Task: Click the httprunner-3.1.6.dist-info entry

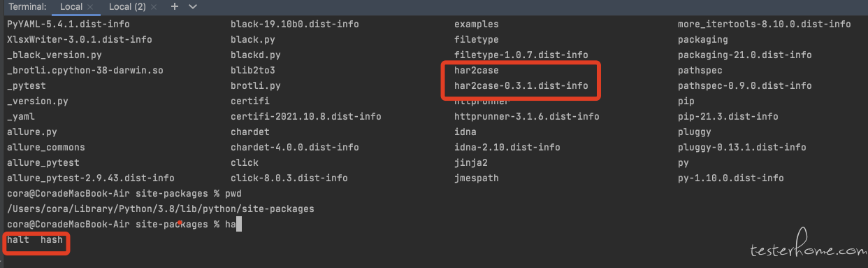Action: [x=526, y=117]
